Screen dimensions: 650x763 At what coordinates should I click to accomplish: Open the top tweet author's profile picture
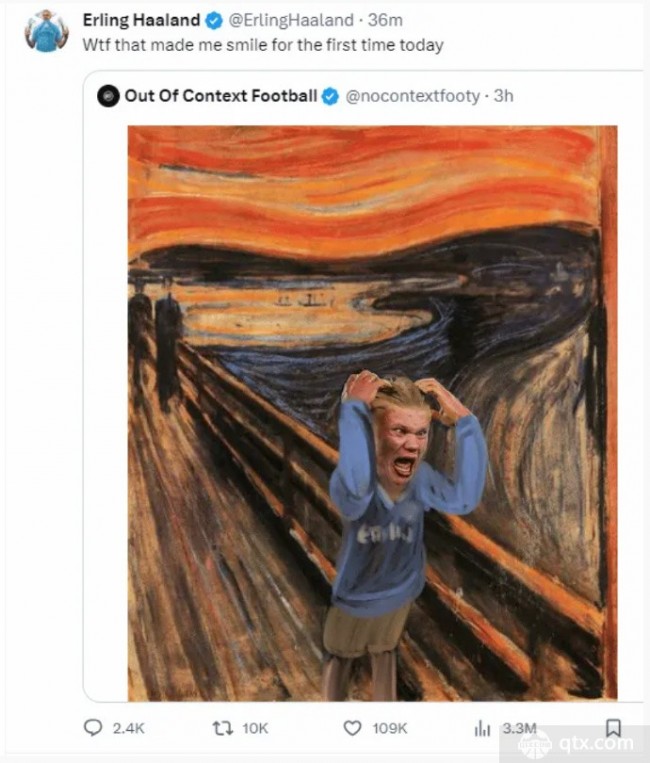tap(47, 31)
